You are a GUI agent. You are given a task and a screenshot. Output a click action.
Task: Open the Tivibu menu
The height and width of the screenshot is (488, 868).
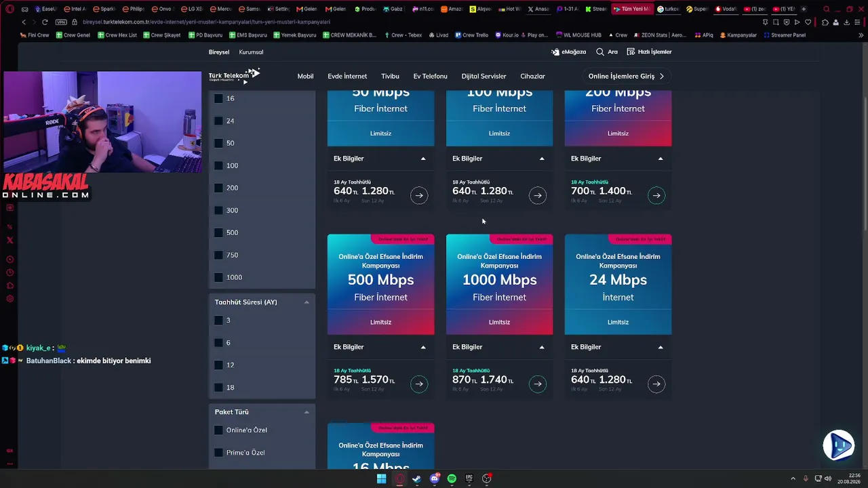[390, 76]
